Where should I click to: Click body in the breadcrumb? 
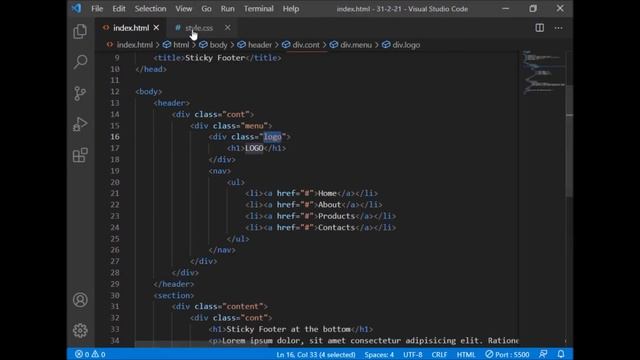coord(218,45)
